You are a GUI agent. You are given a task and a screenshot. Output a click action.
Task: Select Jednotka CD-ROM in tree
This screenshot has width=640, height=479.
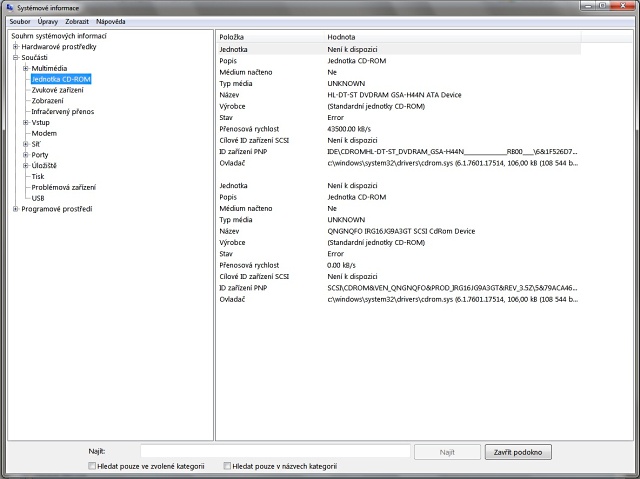[61, 79]
